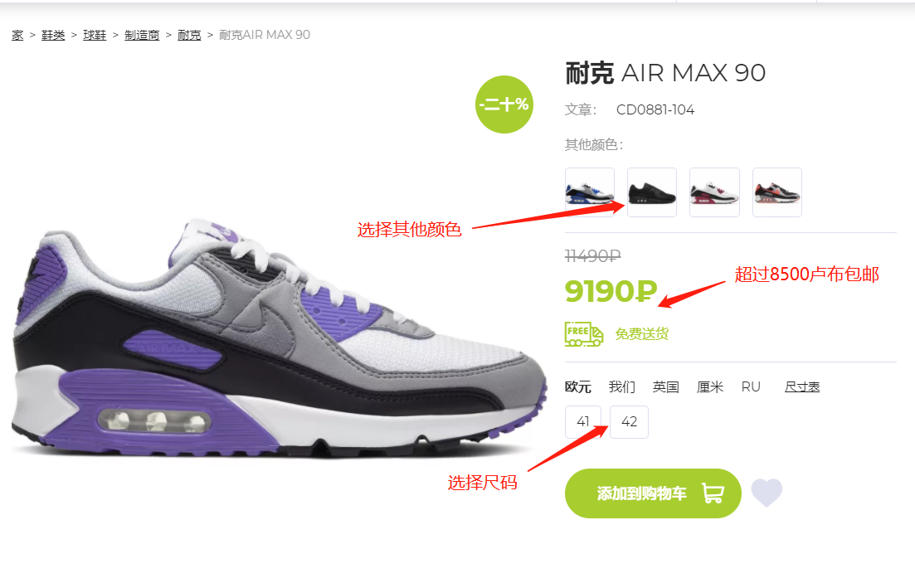The width and height of the screenshot is (915, 588).
Task: Click the main purple sneaker product image
Action: [279, 338]
